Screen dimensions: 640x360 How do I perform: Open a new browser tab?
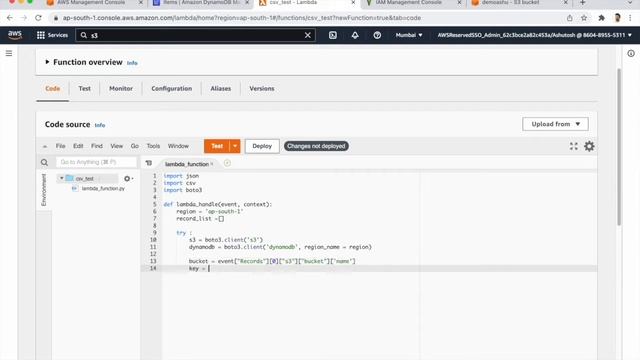(582, 2)
